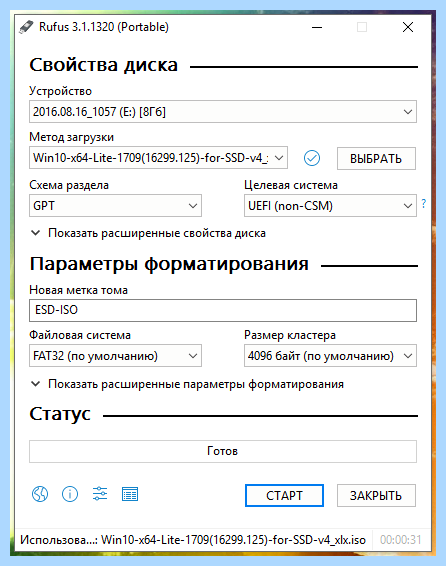Image resolution: width=446 pixels, height=566 pixels.
Task: Click the ВЫБРАТЬ button
Action: 376,158
